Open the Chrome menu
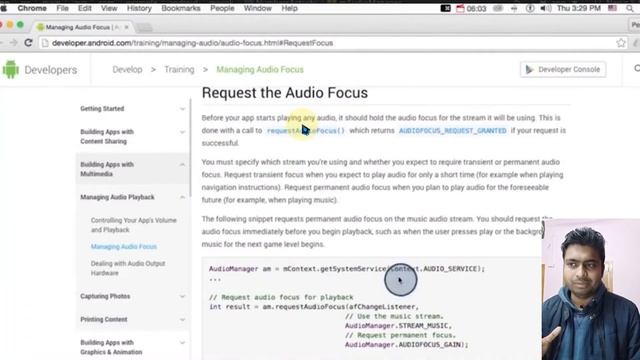Viewport: 640px width, 360px height. pyautogui.click(x=32, y=8)
